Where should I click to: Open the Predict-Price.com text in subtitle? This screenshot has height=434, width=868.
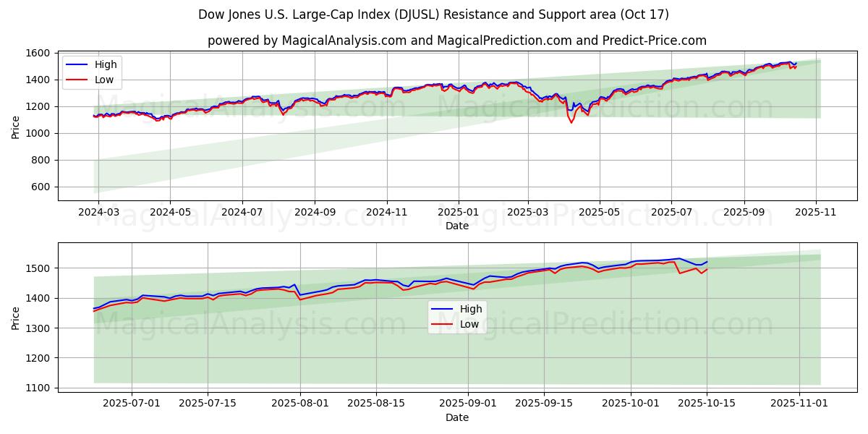click(655, 41)
